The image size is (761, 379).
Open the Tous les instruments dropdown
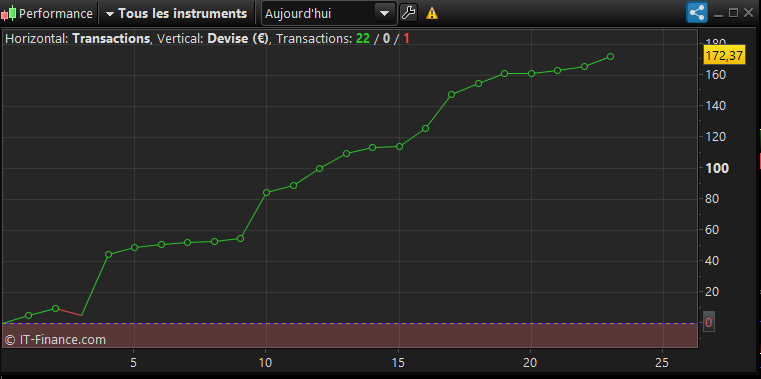(x=177, y=14)
